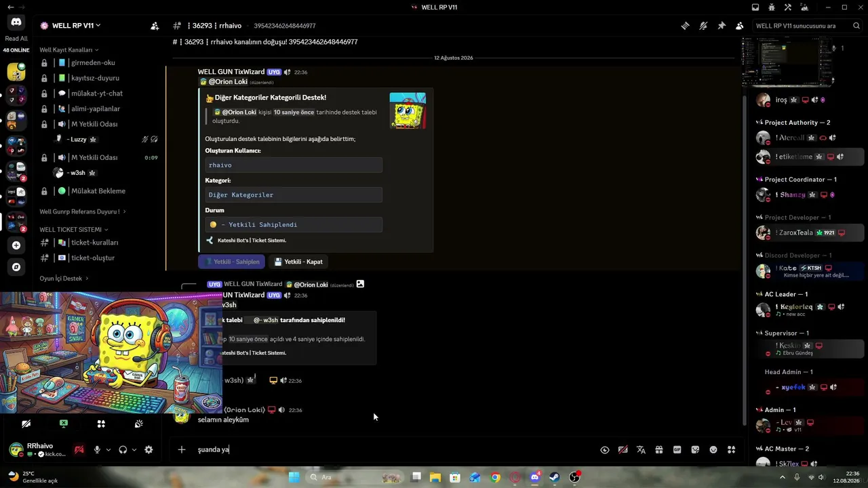Deafen audio with the headphones icon
This screenshot has width=868, height=488.
click(123, 449)
